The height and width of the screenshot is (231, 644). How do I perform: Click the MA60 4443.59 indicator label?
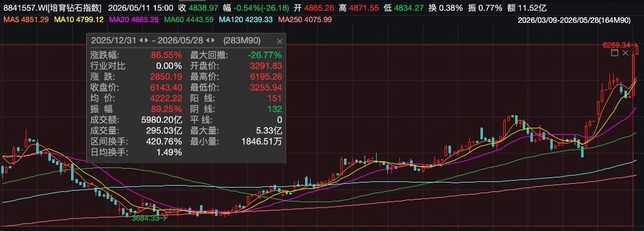189,20
